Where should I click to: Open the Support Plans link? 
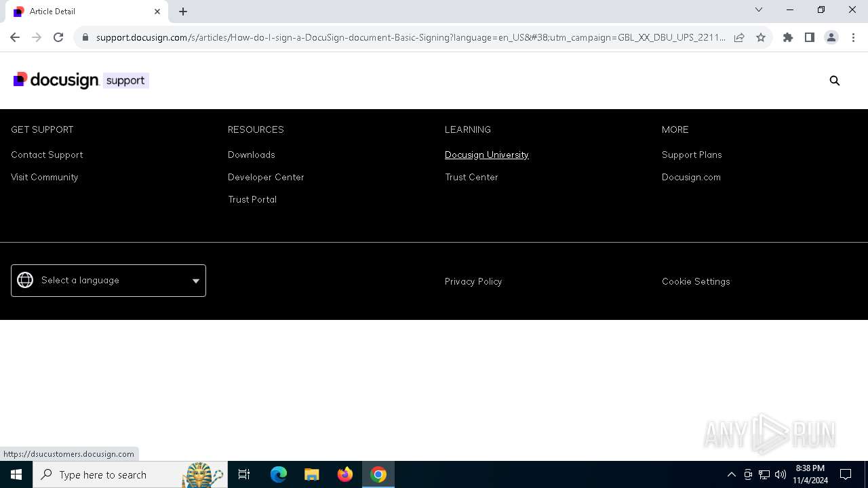(x=692, y=155)
